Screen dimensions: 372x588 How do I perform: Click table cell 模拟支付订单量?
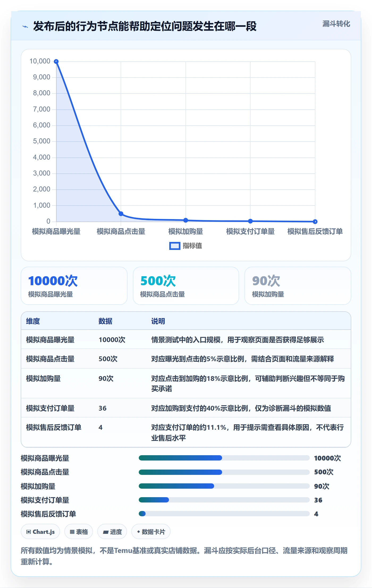point(50,408)
